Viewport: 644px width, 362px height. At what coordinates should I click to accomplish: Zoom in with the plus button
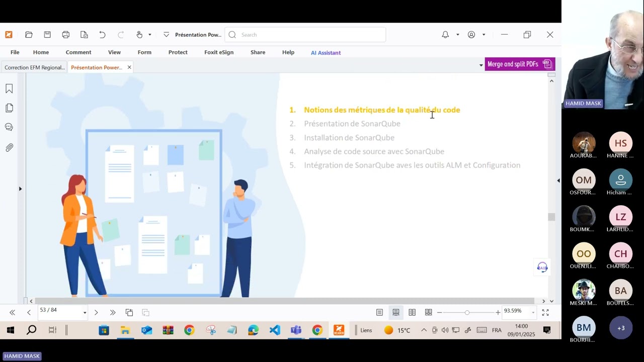pos(498,313)
